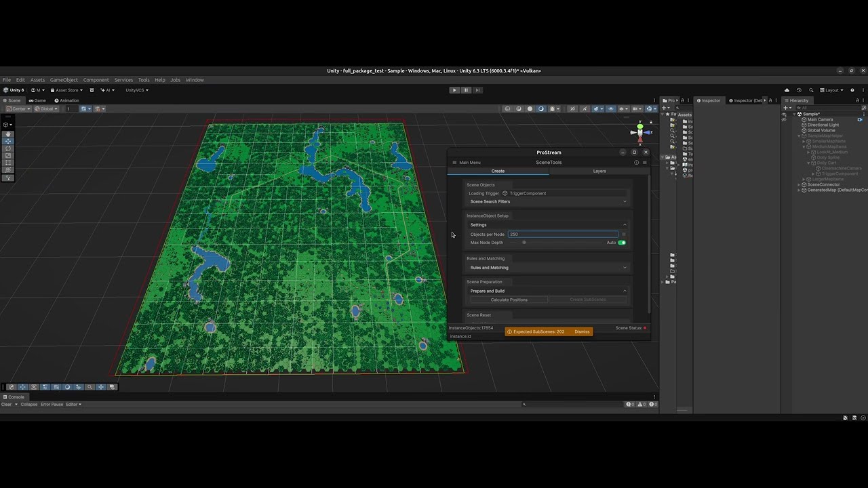Switch to the Animation tab
Image resolution: width=868 pixels, height=488 pixels.
(66, 100)
